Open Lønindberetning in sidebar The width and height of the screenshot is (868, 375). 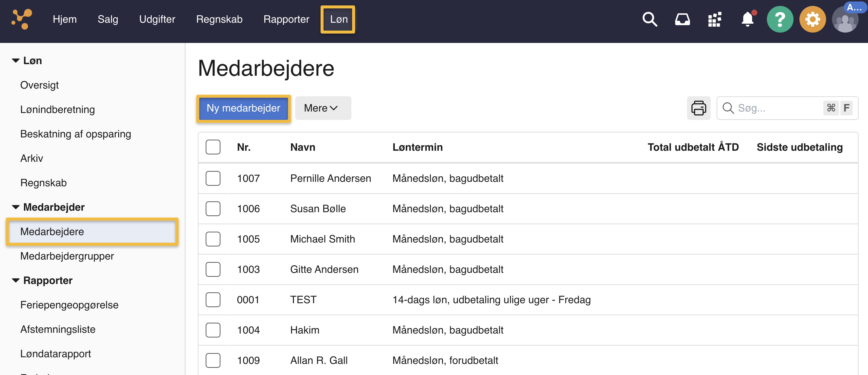click(x=57, y=110)
